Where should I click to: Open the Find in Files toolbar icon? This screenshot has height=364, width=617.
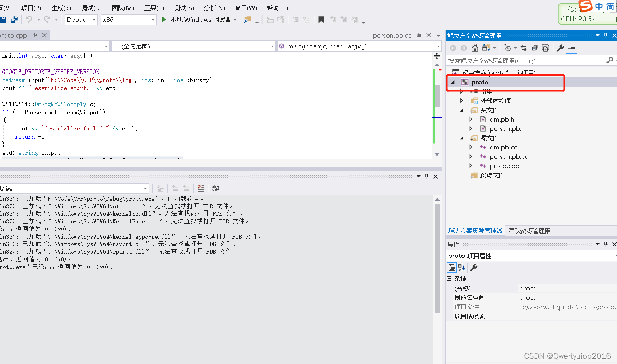coord(247,19)
